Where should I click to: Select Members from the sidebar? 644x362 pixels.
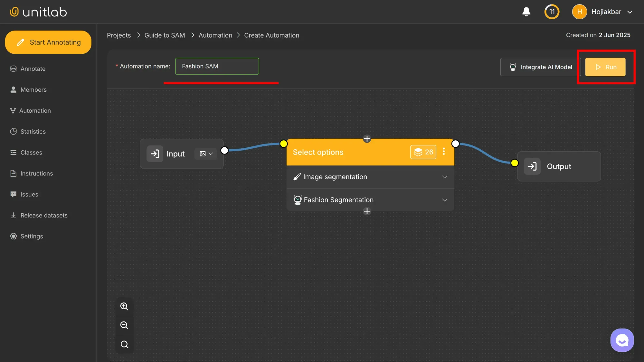click(x=33, y=89)
